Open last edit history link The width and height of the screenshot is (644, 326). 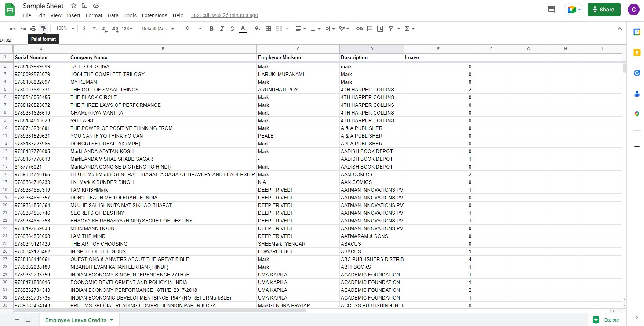click(225, 15)
